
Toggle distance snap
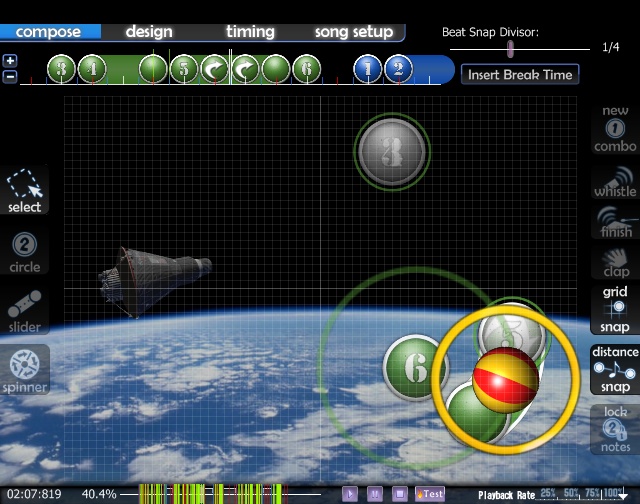615,370
